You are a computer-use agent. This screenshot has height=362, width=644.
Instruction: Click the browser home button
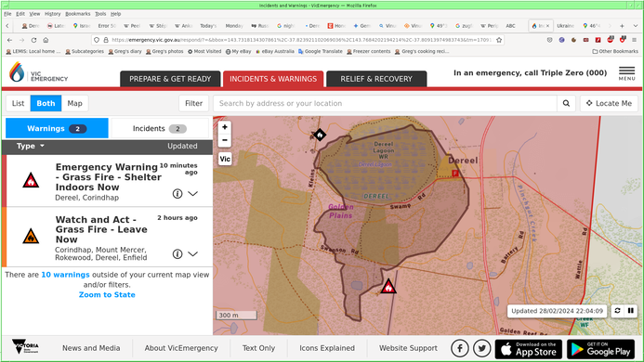click(46, 40)
